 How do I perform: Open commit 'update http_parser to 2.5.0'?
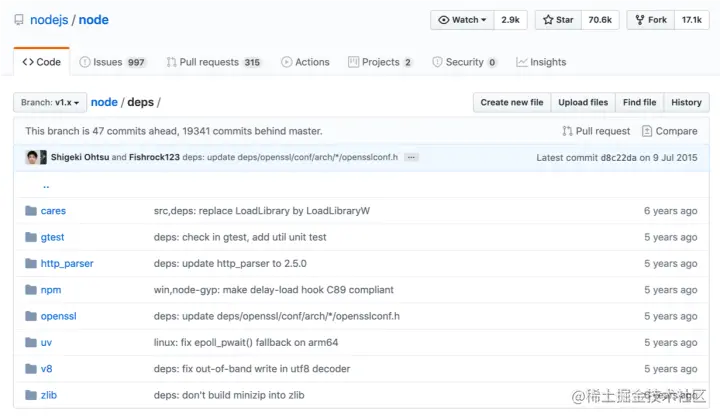pos(230,264)
